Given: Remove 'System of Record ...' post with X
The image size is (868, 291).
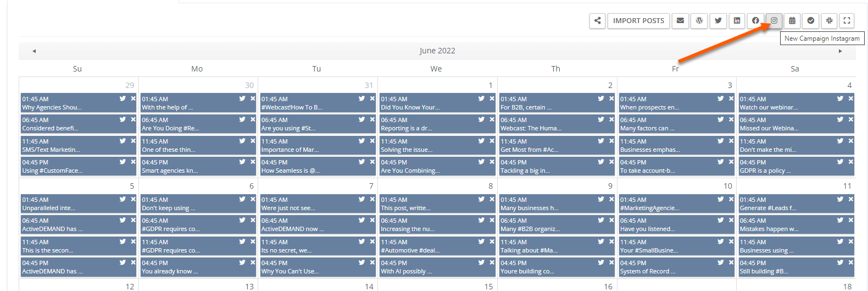Looking at the screenshot, I should (x=731, y=262).
